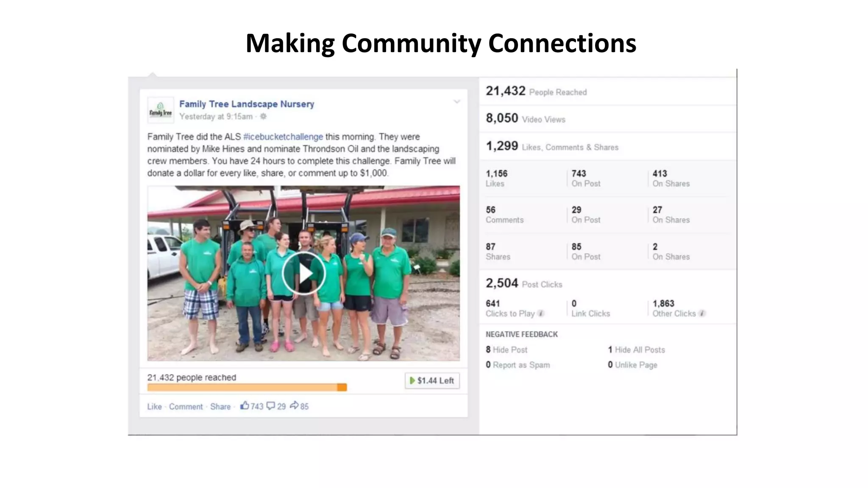Like the post using the Like link

click(x=154, y=407)
